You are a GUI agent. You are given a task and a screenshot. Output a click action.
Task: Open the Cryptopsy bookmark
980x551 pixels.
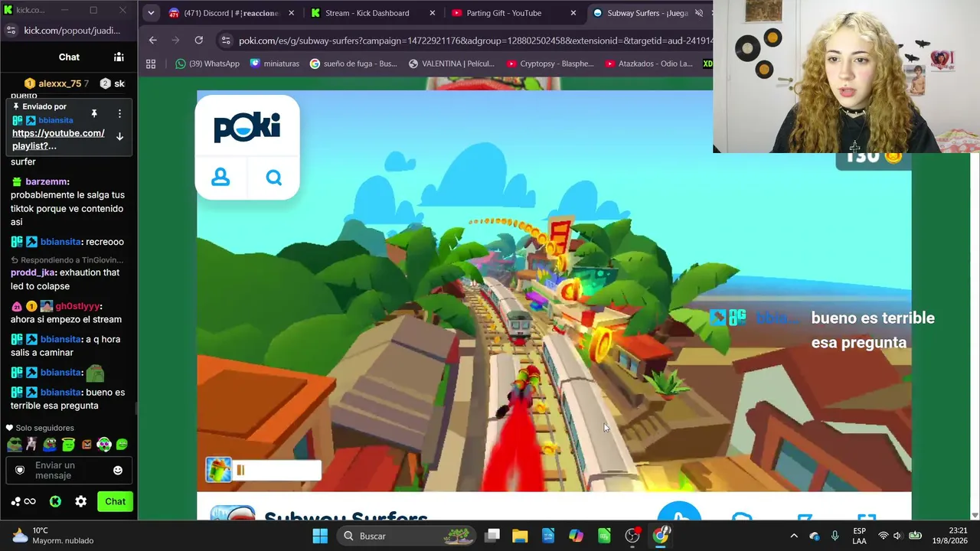click(x=550, y=64)
